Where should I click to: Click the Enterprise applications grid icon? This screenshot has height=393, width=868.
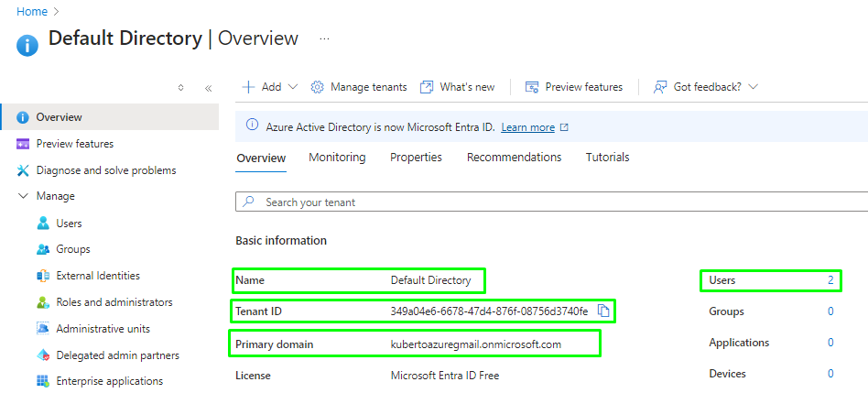click(x=43, y=381)
